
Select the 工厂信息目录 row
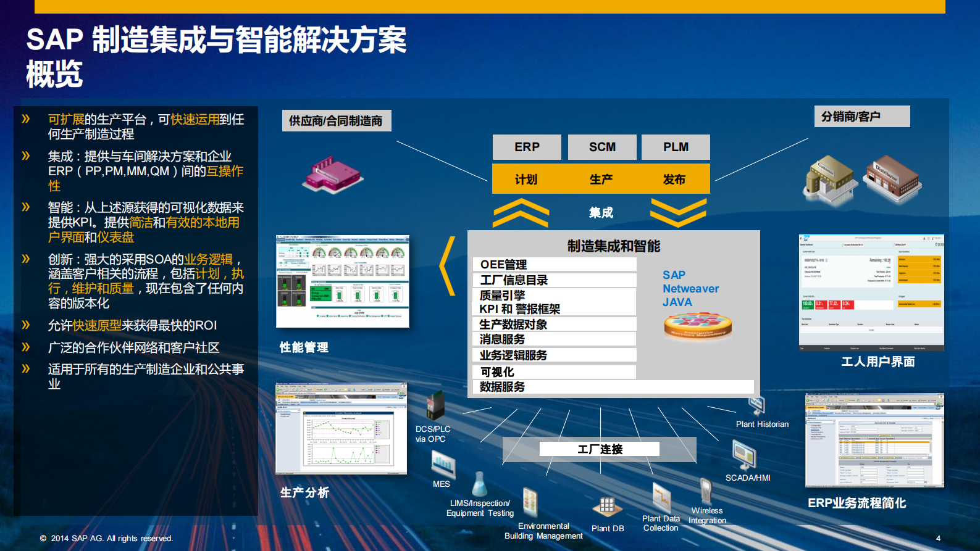pyautogui.click(x=554, y=280)
